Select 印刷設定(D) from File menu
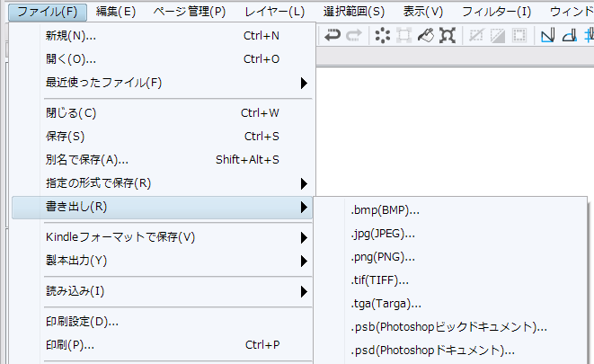 tap(82, 322)
